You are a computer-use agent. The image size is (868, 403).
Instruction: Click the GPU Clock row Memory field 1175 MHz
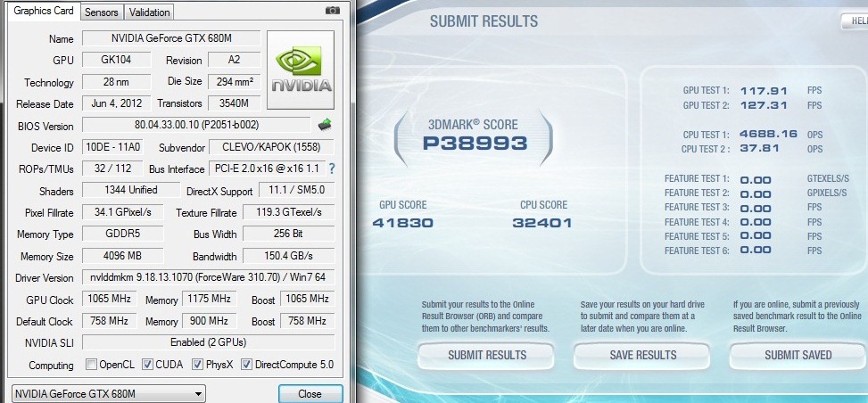pyautogui.click(x=209, y=299)
